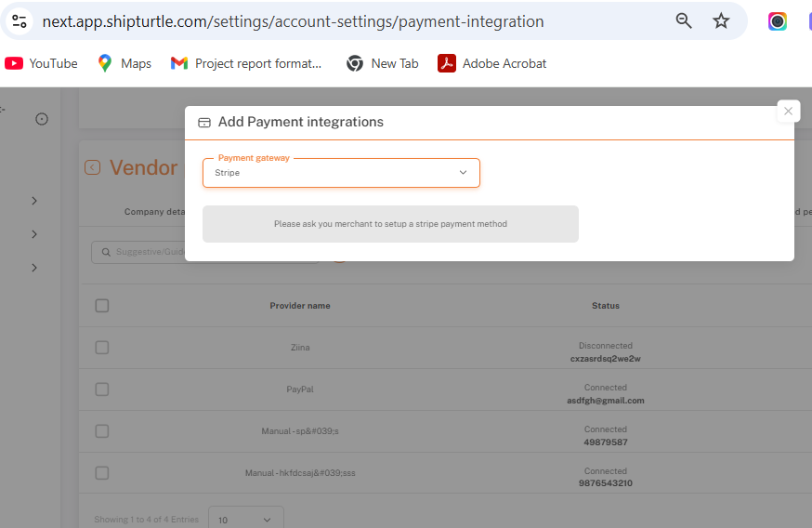The image size is (812, 528).
Task: Click the site information icon in address bar
Action: pyautogui.click(x=20, y=21)
